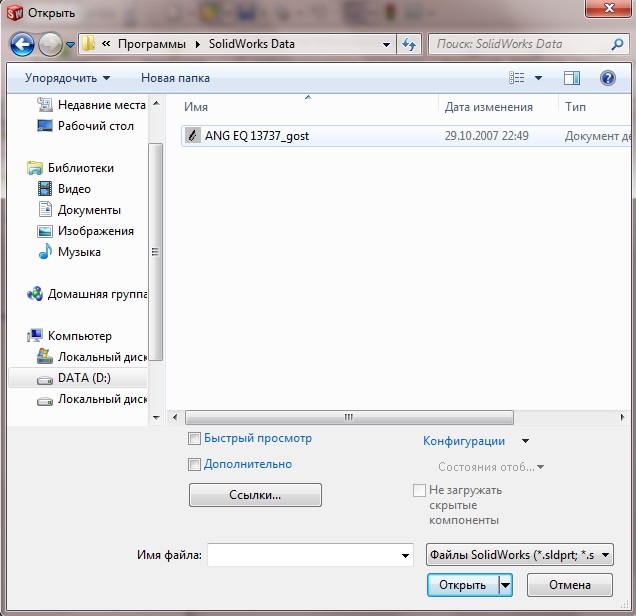Click Новая папка button
This screenshot has width=636, height=616.
click(x=175, y=78)
